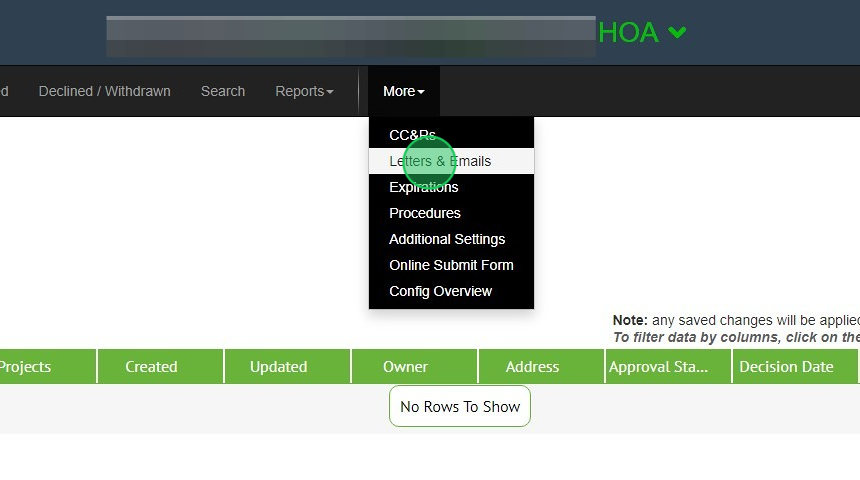Click the Note about saved changes
The width and height of the screenshot is (860, 480).
click(x=736, y=320)
